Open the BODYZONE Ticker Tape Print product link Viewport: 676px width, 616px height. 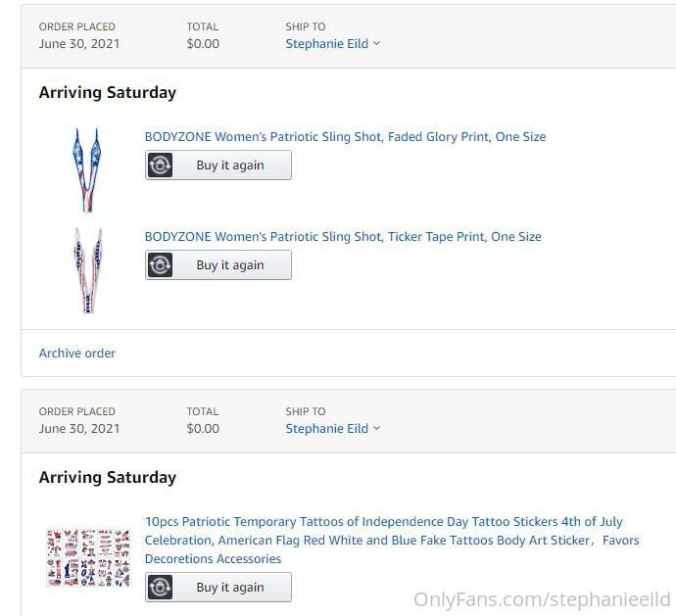point(343,237)
